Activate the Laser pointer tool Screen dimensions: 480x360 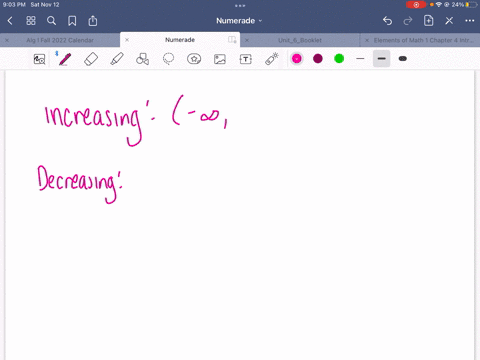[272, 59]
